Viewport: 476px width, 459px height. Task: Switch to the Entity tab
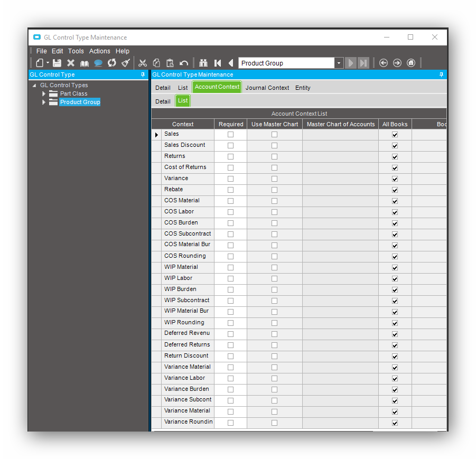click(x=303, y=88)
